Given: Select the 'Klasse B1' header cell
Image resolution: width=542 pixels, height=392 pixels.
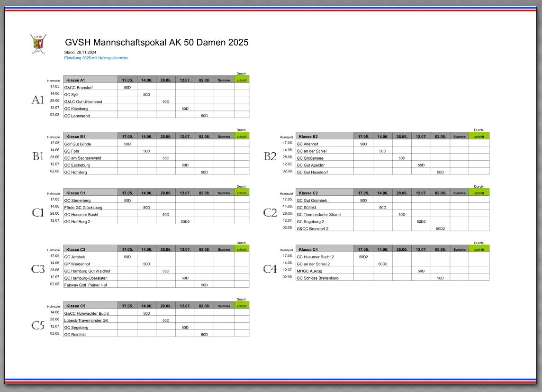Looking at the screenshot, I should click(x=90, y=136).
